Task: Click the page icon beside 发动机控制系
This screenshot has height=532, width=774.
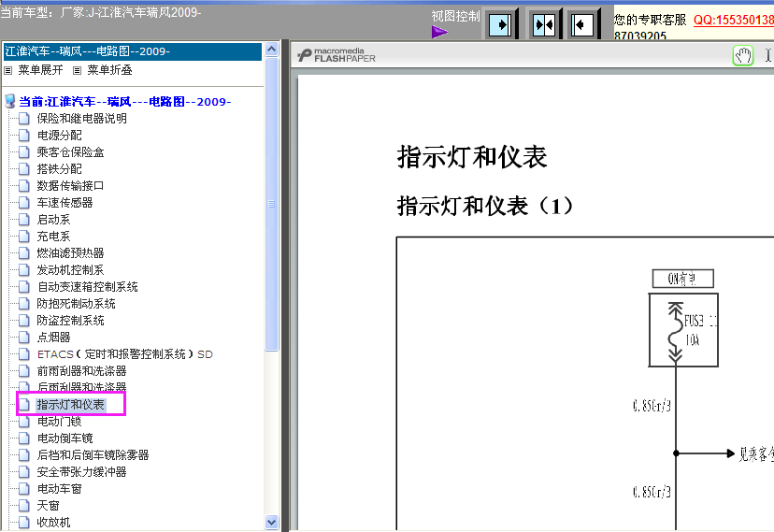Action: tap(23, 270)
